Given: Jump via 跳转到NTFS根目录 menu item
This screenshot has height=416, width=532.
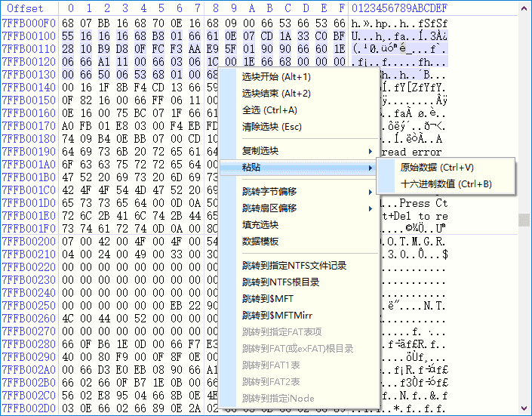Looking at the screenshot, I should 281,282.
